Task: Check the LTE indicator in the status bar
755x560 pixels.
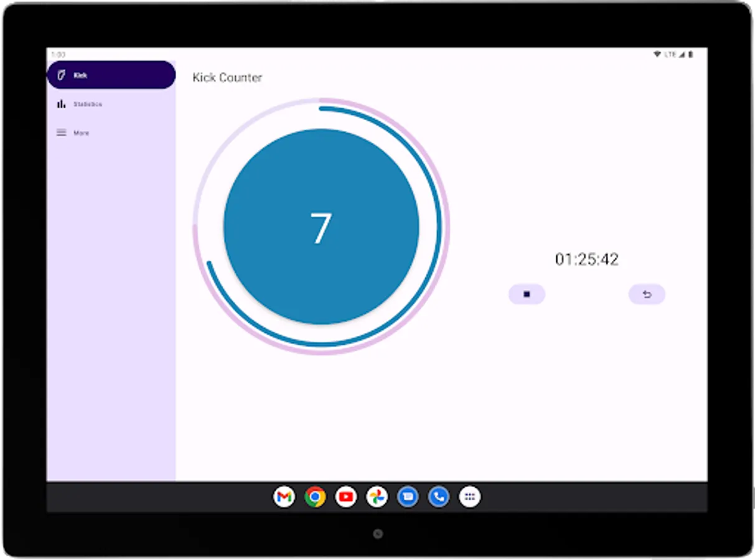Action: coord(671,54)
